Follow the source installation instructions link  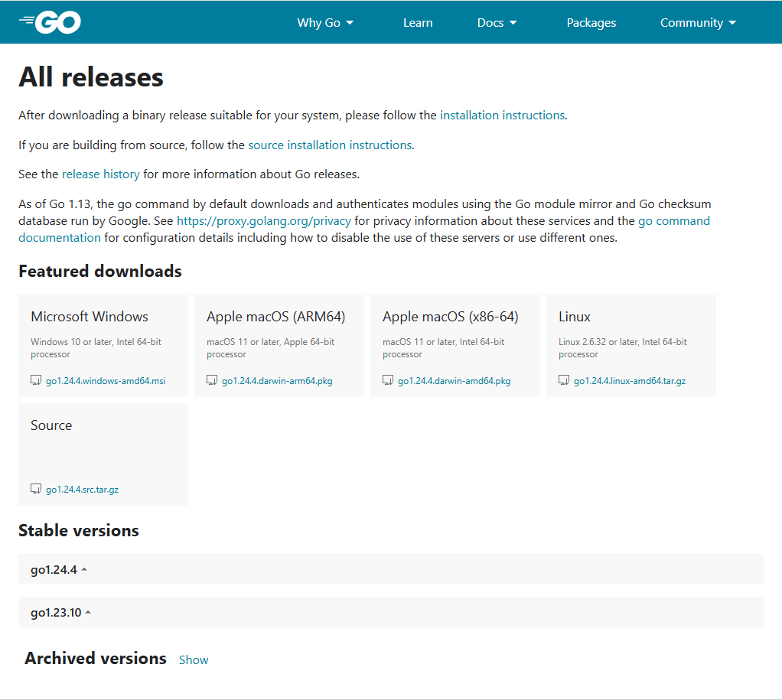tap(330, 145)
